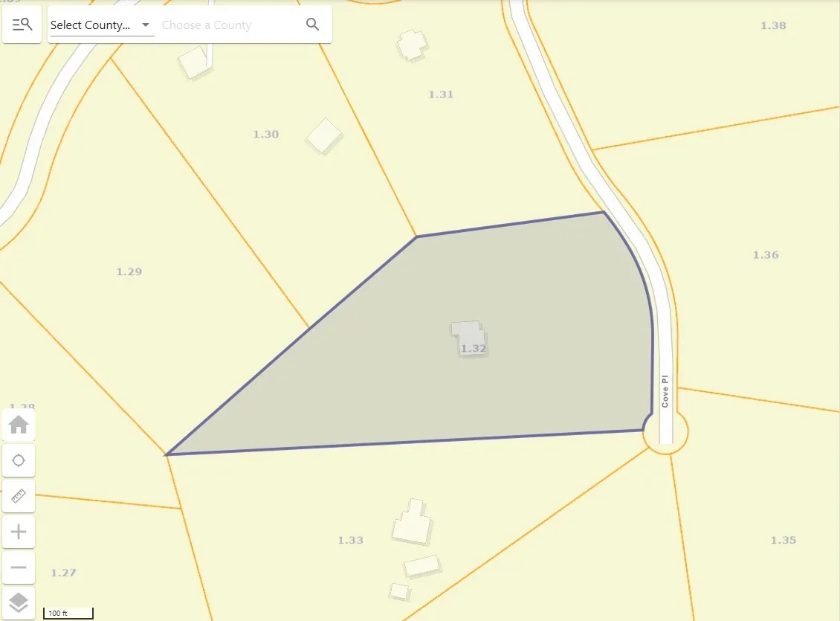The width and height of the screenshot is (840, 621).
Task: Click the magnifying glass search icon
Action: click(x=312, y=25)
